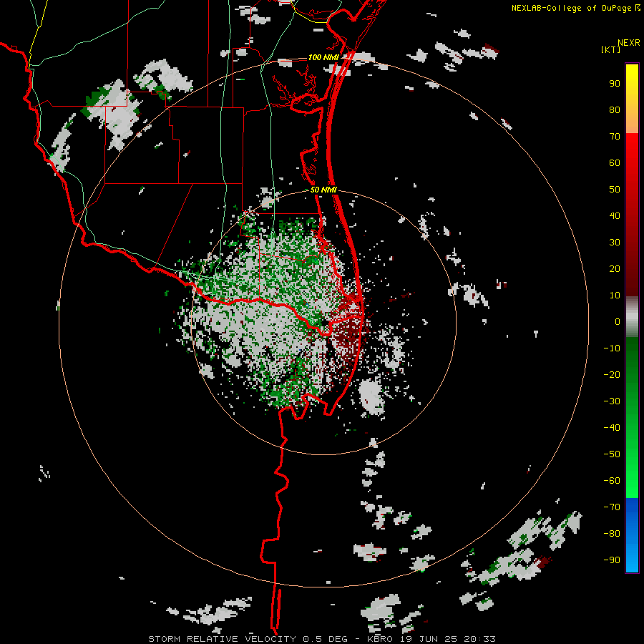This screenshot has height=644, width=644.
Task: Click the 20:33 timestamp
Action: pyautogui.click(x=479, y=639)
